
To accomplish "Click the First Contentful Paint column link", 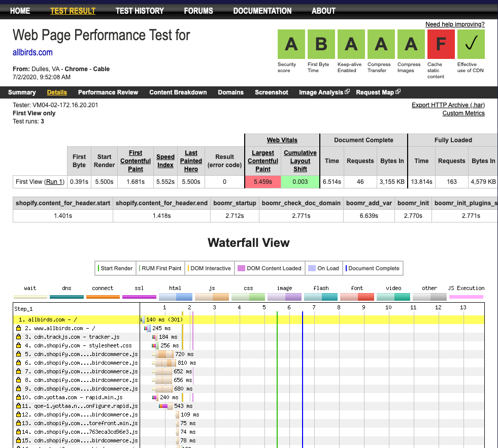I will (x=136, y=161).
